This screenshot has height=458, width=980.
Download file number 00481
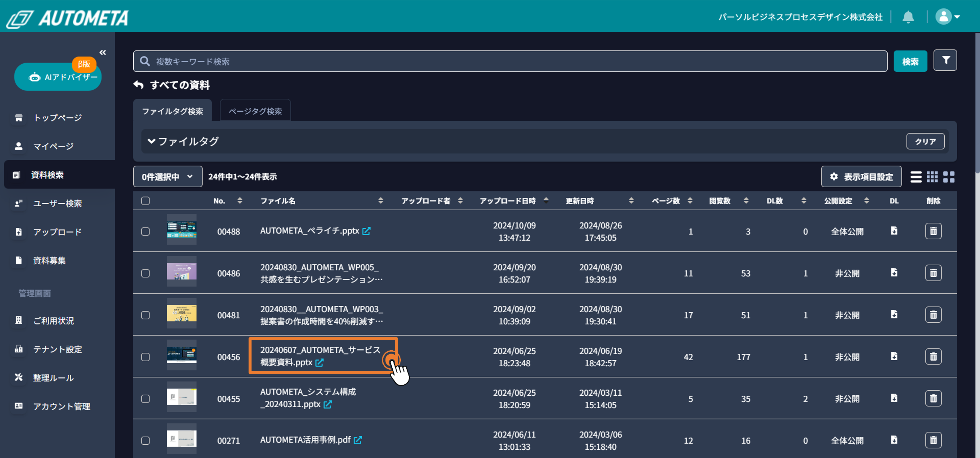tap(894, 315)
